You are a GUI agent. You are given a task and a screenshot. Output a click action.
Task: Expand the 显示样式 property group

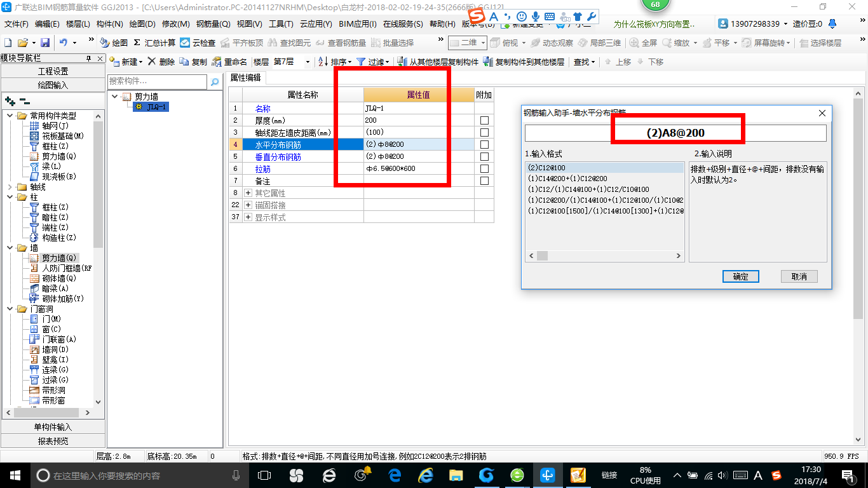[248, 217]
